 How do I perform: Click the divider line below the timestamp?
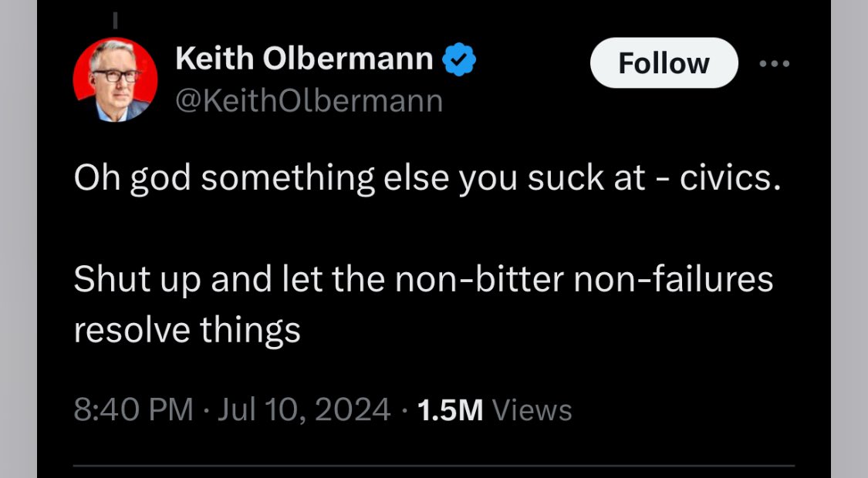(x=434, y=466)
